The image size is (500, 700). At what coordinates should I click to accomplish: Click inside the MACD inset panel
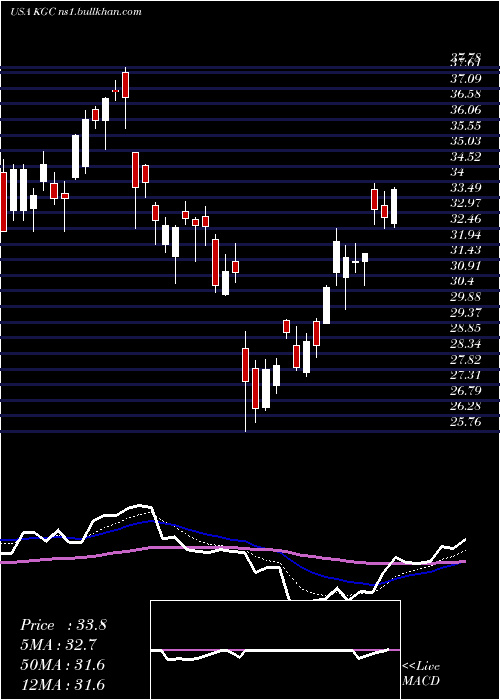tap(275, 650)
